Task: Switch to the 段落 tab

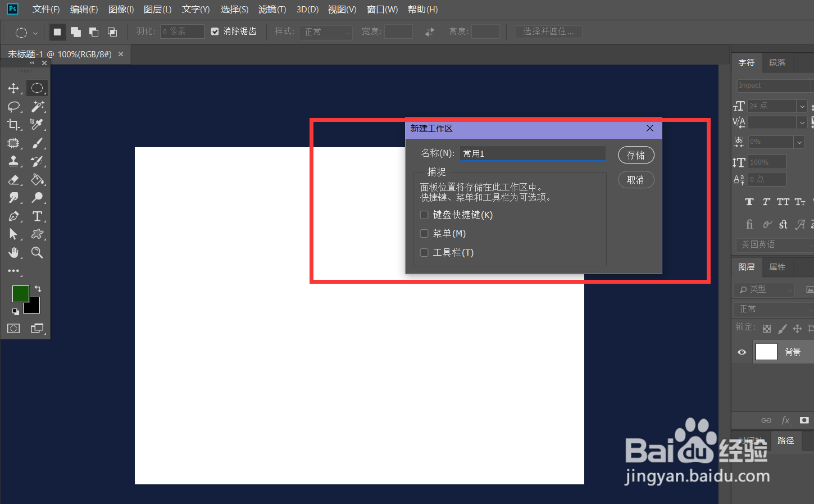Action: click(x=777, y=62)
